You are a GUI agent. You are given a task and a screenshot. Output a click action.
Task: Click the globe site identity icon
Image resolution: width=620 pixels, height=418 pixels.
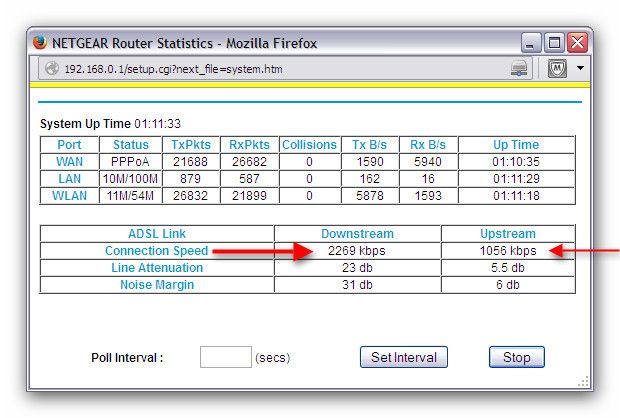click(52, 69)
